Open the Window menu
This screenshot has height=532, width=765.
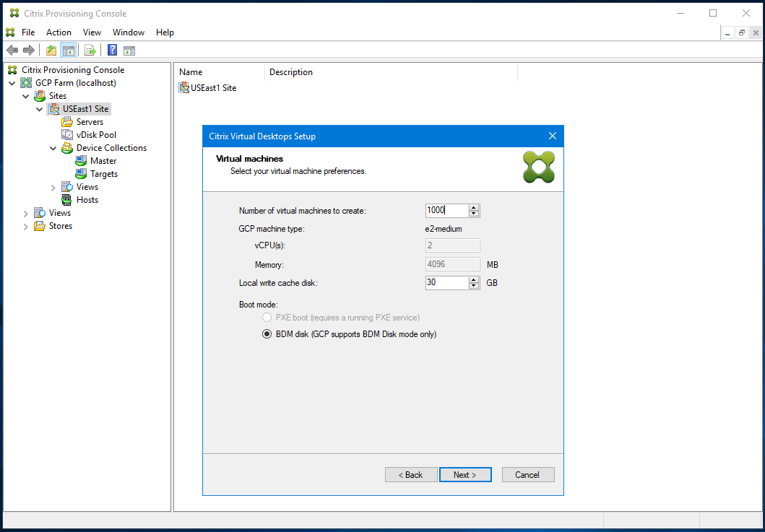coord(129,32)
